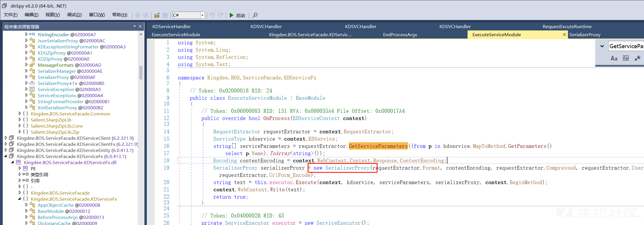Click the Kingdee.BOS.ServiceFacade.Common namespace braces icon
Screen dimensions: 644x225
pos(25,113)
